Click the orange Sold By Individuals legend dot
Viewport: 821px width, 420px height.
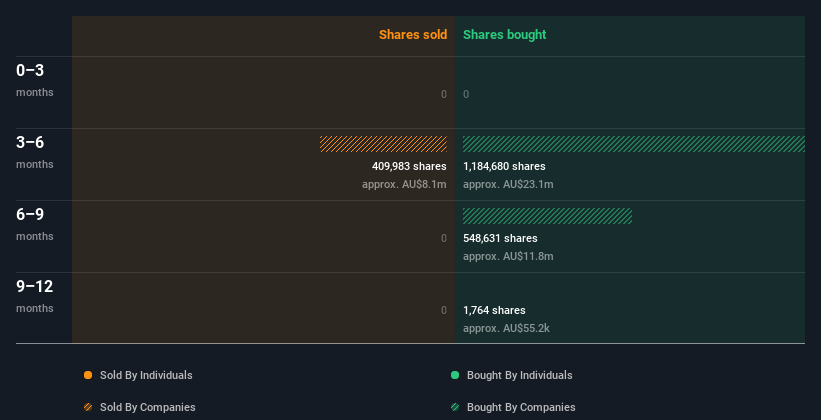pos(88,375)
